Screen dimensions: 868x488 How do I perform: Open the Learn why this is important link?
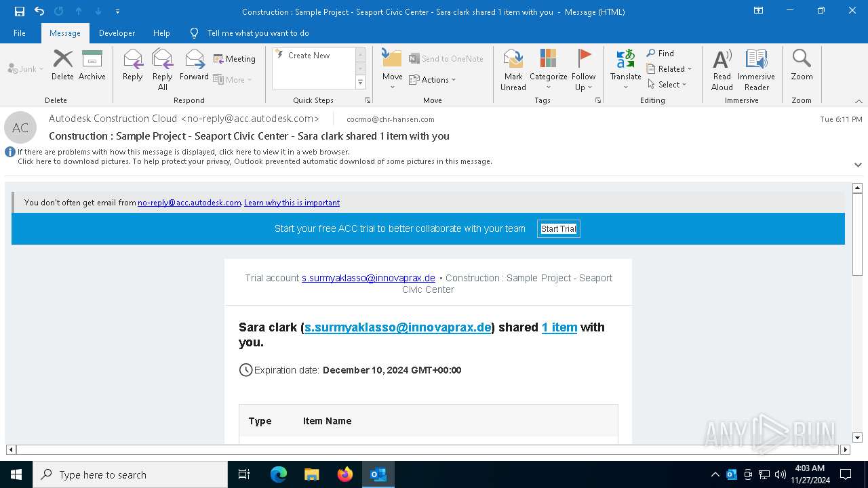[x=292, y=203]
